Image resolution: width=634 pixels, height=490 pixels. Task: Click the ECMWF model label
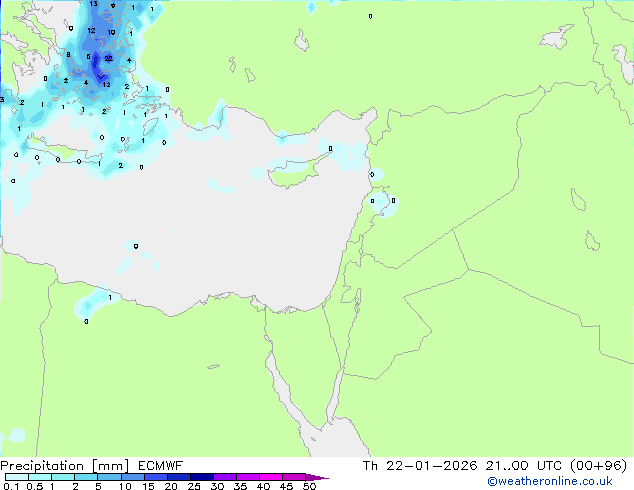point(161,466)
